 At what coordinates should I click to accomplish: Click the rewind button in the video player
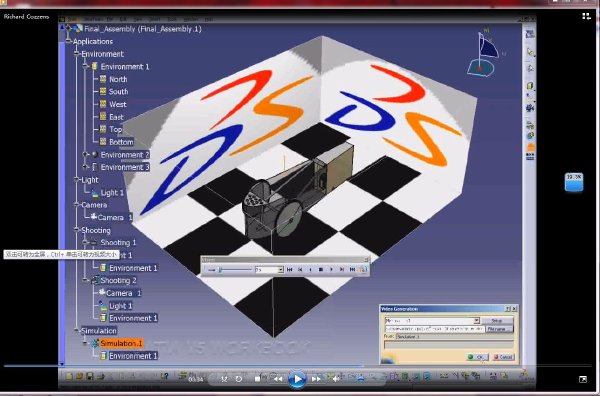[278, 379]
